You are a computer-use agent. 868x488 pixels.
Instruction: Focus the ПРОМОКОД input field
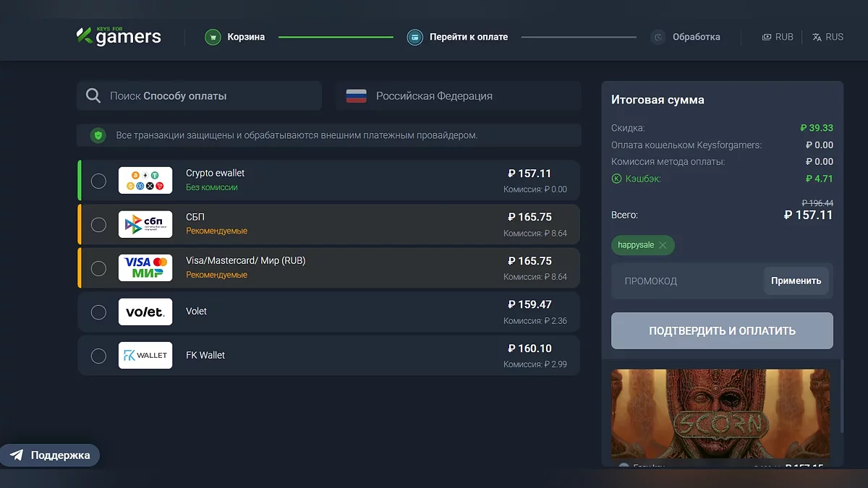[686, 281]
